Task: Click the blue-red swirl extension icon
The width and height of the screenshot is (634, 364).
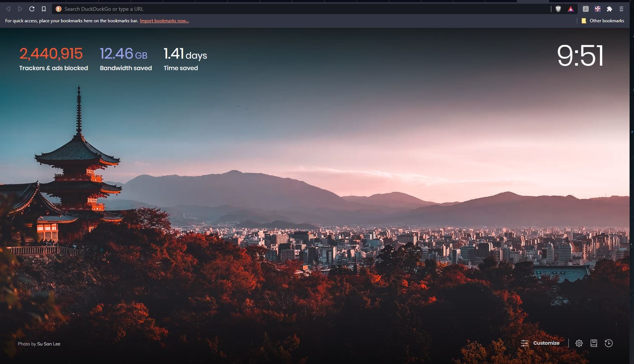Action: pyautogui.click(x=598, y=9)
